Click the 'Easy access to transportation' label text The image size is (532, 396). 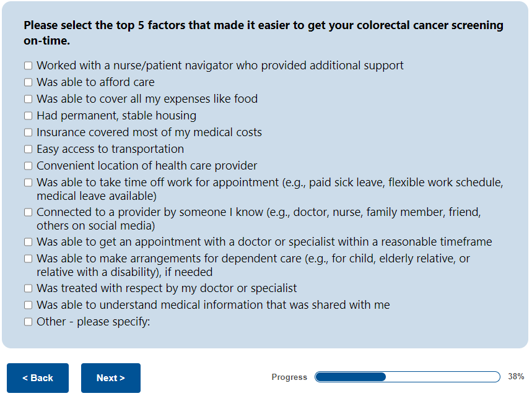tap(110, 149)
